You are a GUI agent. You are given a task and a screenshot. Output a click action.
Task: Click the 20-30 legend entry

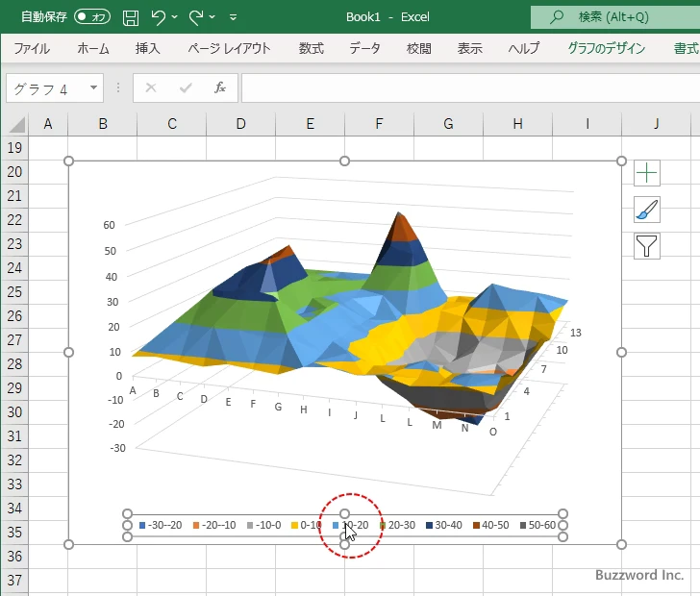pyautogui.click(x=397, y=525)
